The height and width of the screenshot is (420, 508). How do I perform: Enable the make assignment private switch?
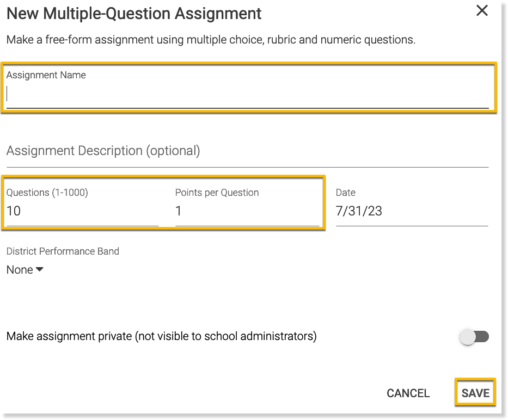pyautogui.click(x=474, y=337)
